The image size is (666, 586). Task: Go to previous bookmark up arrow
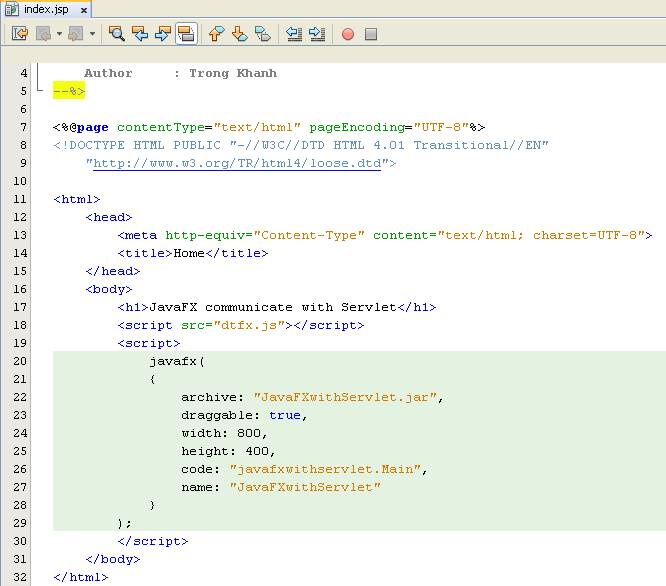pos(216,34)
